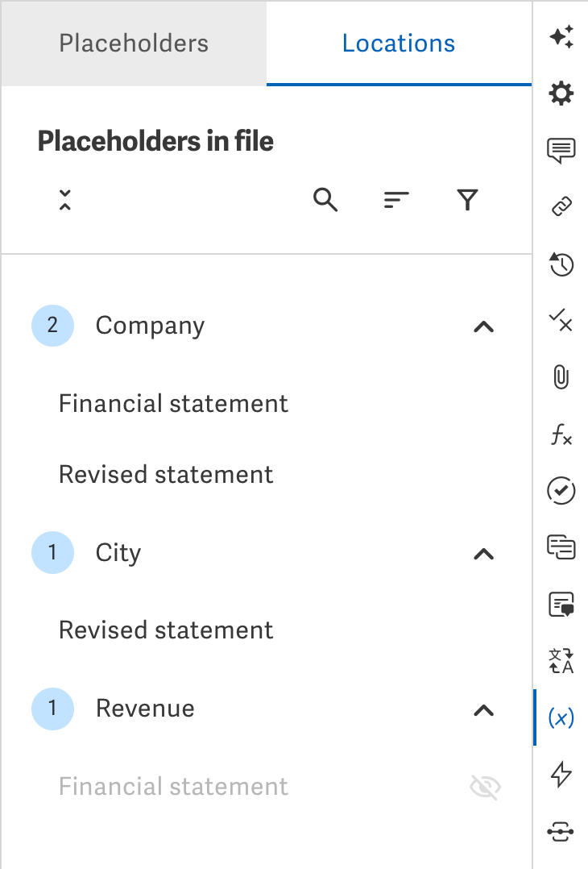588x869 pixels.
Task: Collapse the Revenue placeholder group
Action: tap(483, 710)
